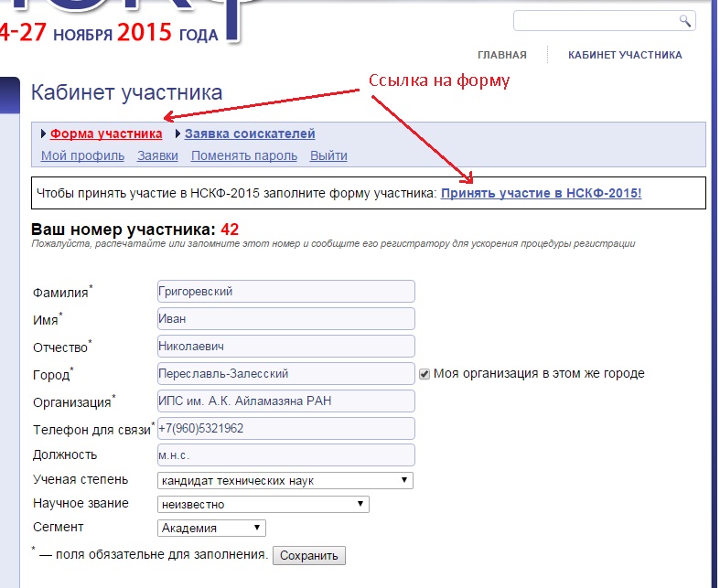This screenshot has height=588, width=720.
Task: Focus the Фамилия input field
Action: coord(285,291)
